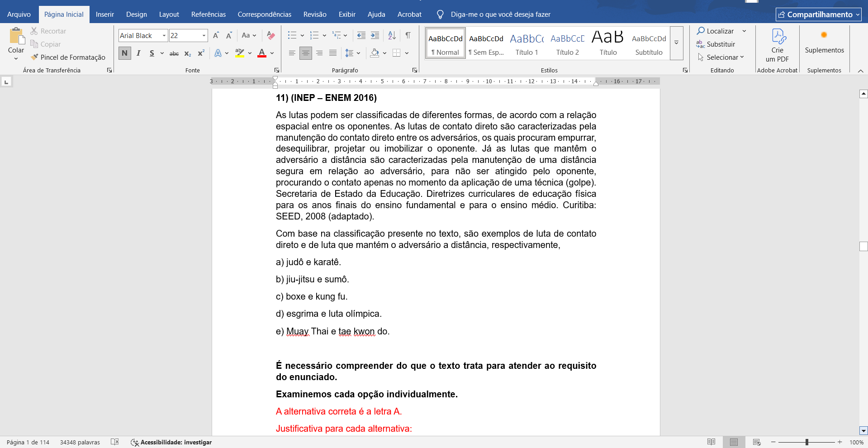Viewport: 868px width, 448px height.
Task: Click Acessibilidade: investigar in status bar
Action: coord(171,442)
